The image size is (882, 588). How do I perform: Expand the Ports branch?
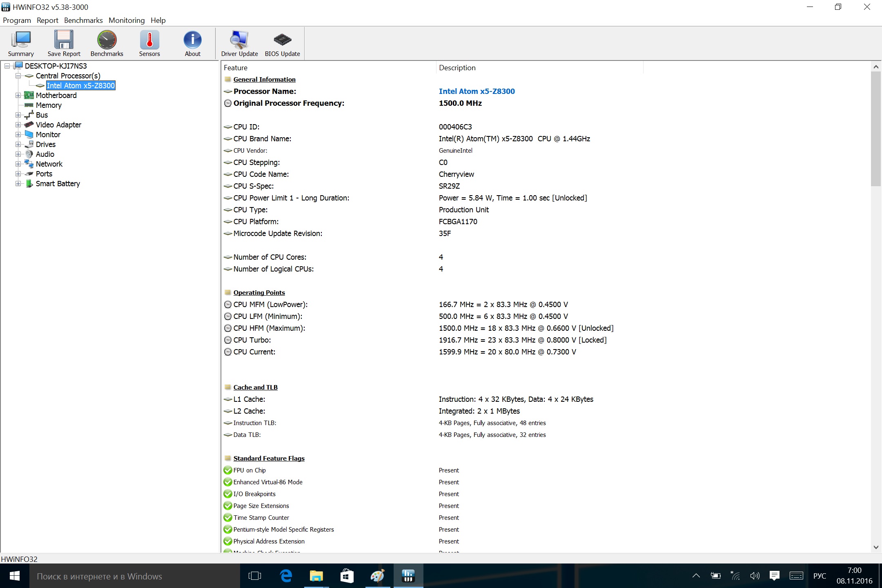18,174
